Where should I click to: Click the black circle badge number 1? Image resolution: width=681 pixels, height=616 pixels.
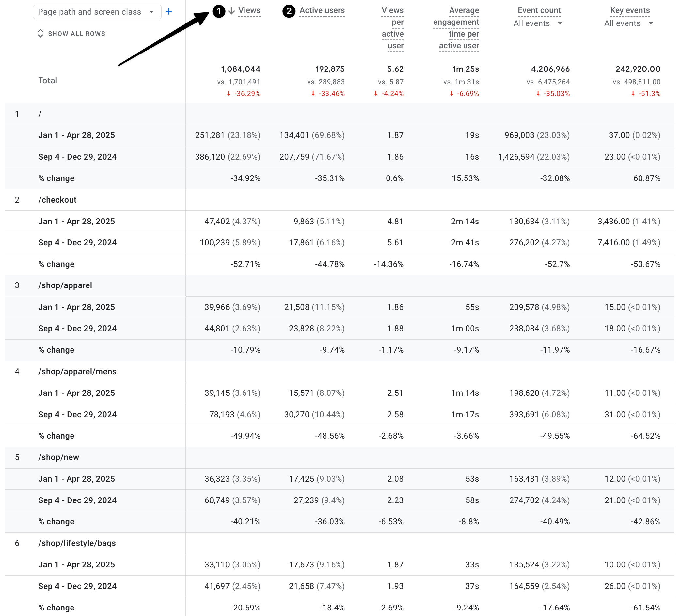[219, 11]
